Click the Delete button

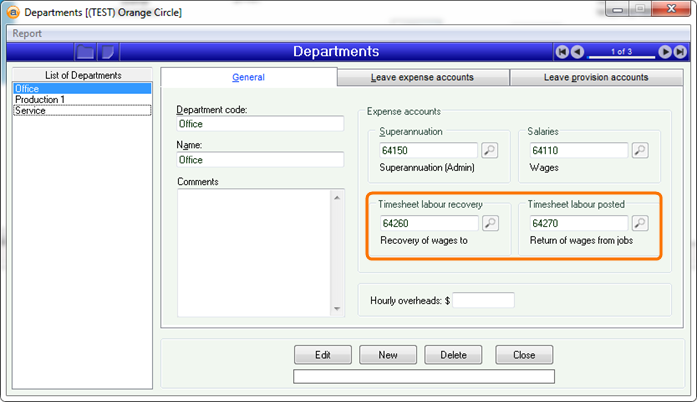453,355
